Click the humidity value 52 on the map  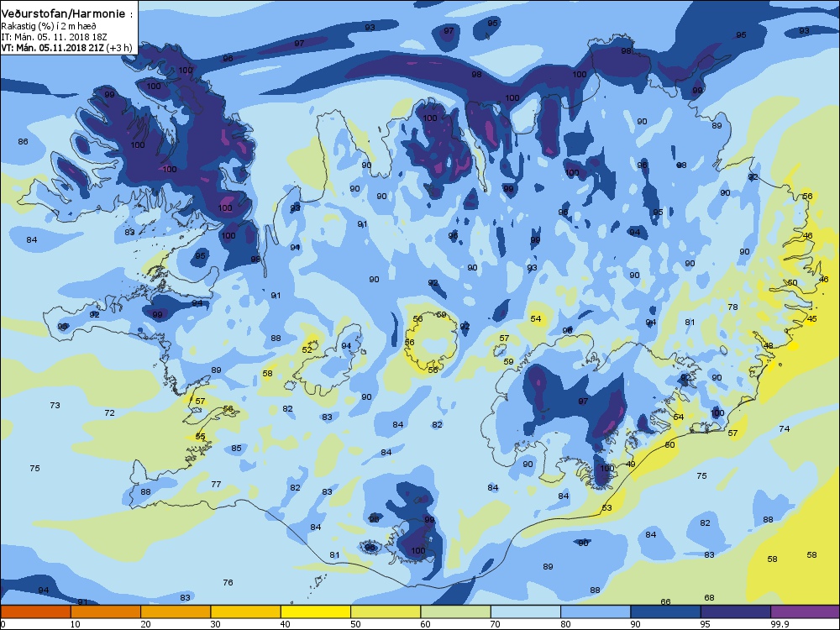tap(307, 349)
